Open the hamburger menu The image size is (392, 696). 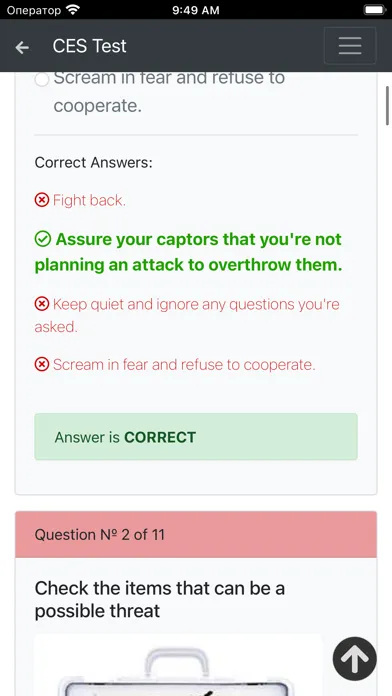point(350,46)
